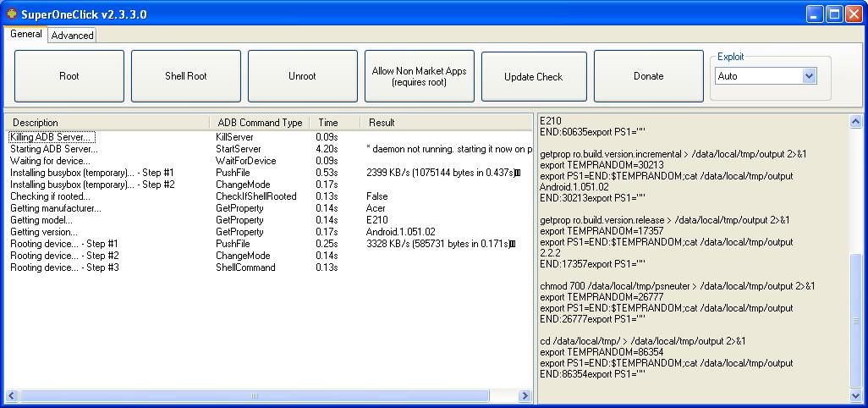Image resolution: width=868 pixels, height=408 pixels.
Task: Click Allow Non Market Apps button
Action: tap(419, 76)
